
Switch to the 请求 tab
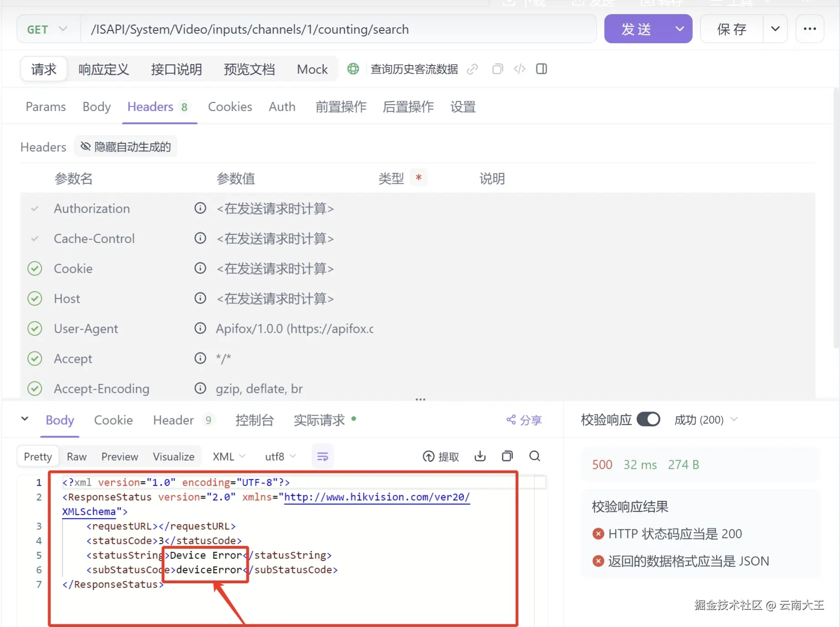pos(44,69)
